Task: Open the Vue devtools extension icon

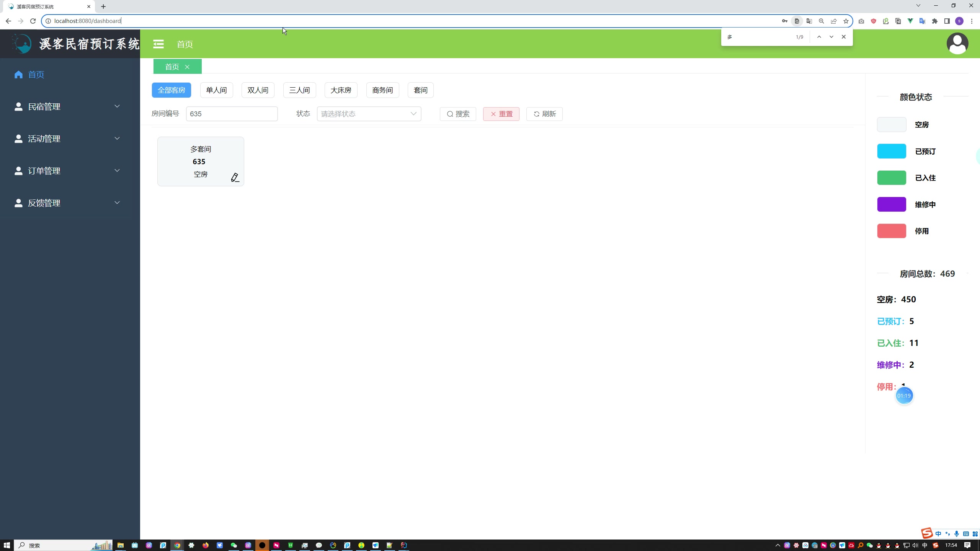Action: [910, 21]
